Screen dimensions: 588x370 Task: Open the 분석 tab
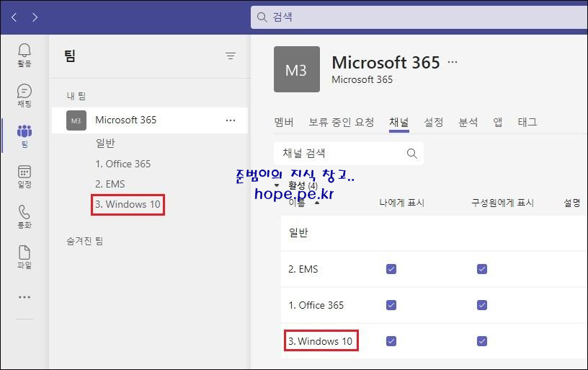468,122
